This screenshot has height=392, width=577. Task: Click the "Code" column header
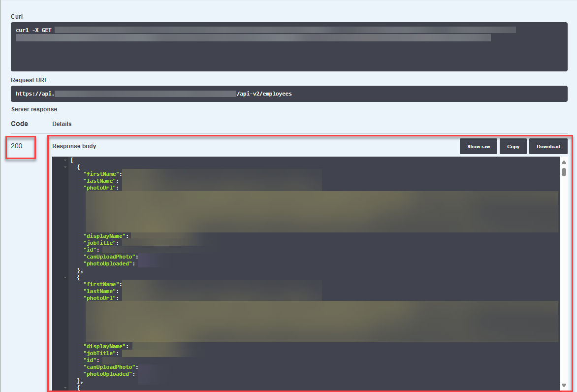point(20,124)
